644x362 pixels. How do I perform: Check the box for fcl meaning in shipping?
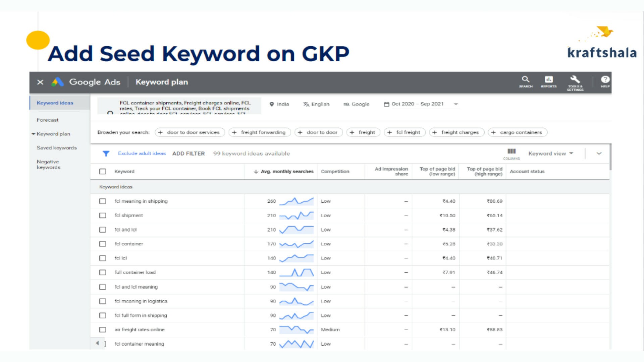[x=103, y=201]
